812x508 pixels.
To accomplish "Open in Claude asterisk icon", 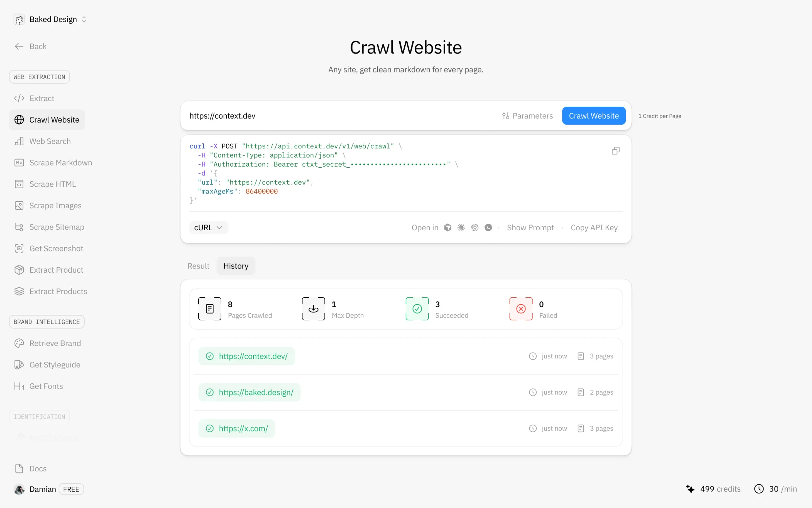I will [x=461, y=228].
